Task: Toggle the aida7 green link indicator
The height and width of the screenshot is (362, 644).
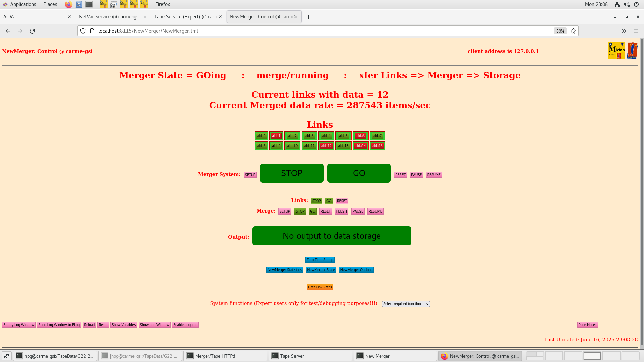Action: (377, 136)
